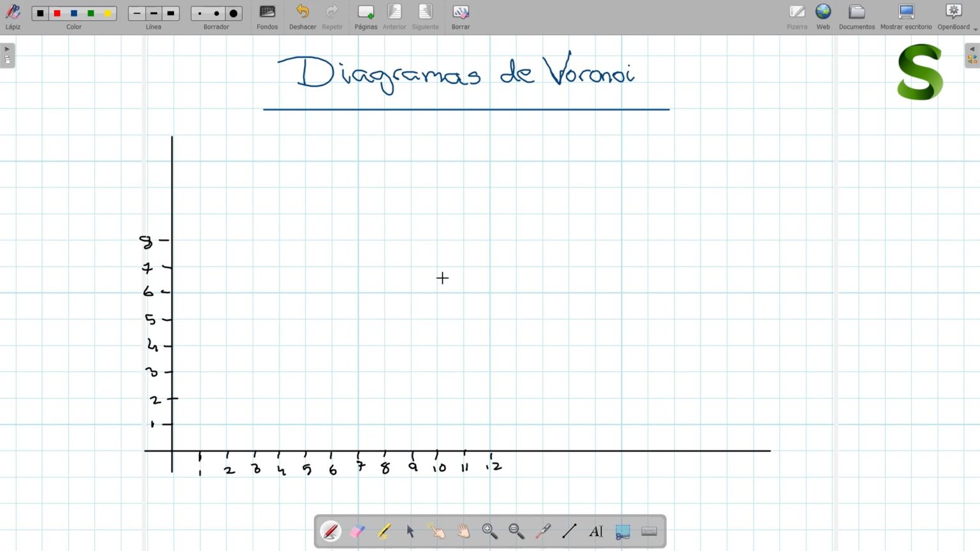This screenshot has width=980, height=551.
Task: Select the highlighter in the bottom toolbar
Action: coord(383,531)
